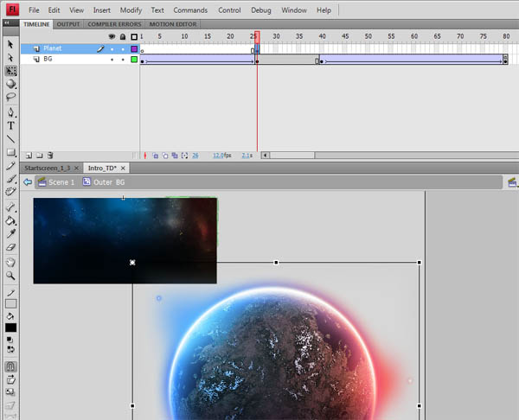Toggle visibility dot of Planet layer
This screenshot has height=420, width=519.
112,49
